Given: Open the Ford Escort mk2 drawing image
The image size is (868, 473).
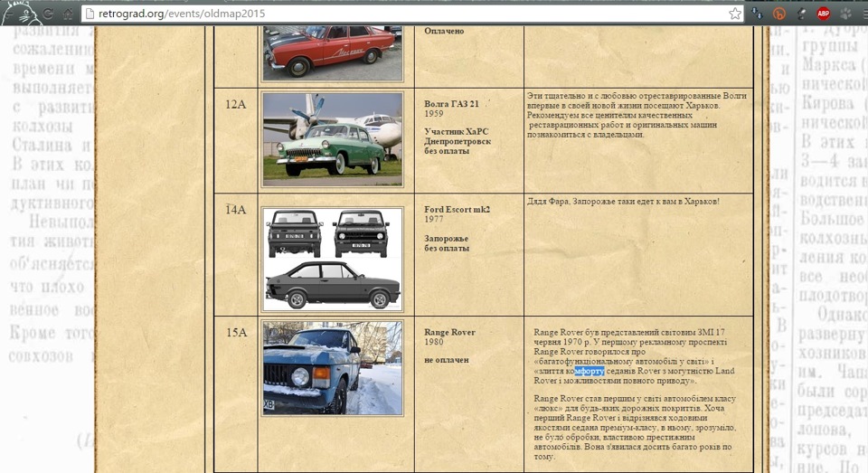Looking at the screenshot, I should (332, 260).
